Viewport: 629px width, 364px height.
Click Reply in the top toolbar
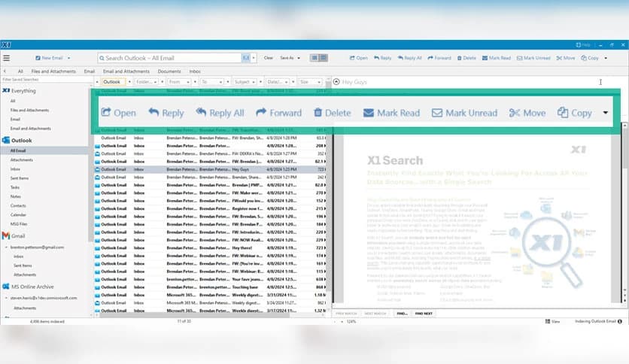click(383, 58)
